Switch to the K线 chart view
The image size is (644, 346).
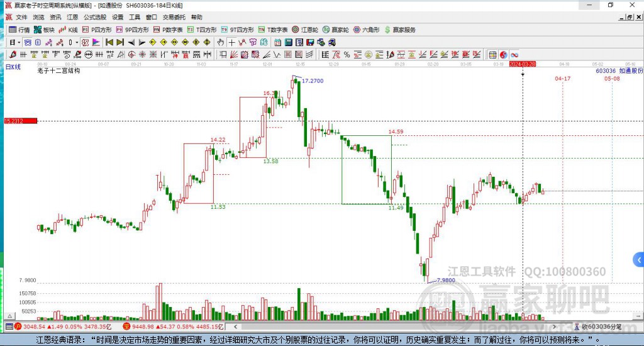click(68, 30)
